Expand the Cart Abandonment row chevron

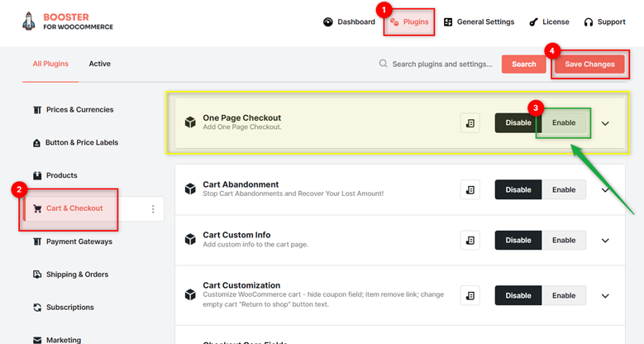coord(605,190)
